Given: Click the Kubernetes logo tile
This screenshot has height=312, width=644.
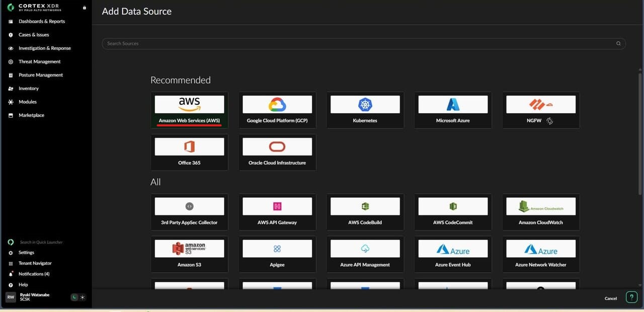Looking at the screenshot, I should [x=365, y=104].
